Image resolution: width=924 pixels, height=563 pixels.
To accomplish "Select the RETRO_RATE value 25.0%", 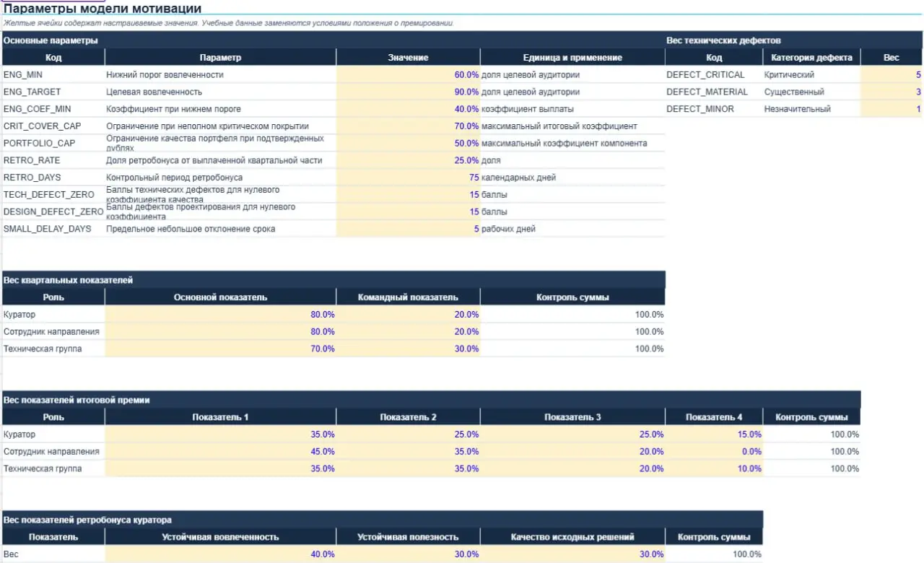I will point(408,160).
